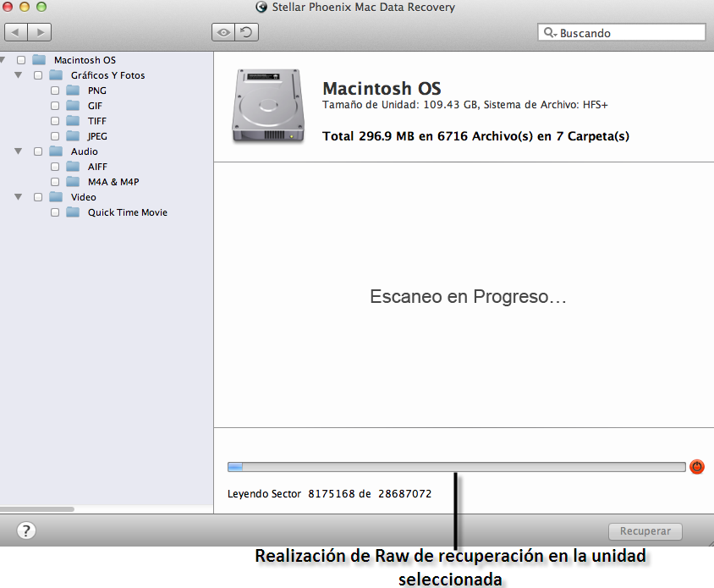This screenshot has width=714, height=588.
Task: Click the magnifier icon in search field
Action: tap(550, 33)
